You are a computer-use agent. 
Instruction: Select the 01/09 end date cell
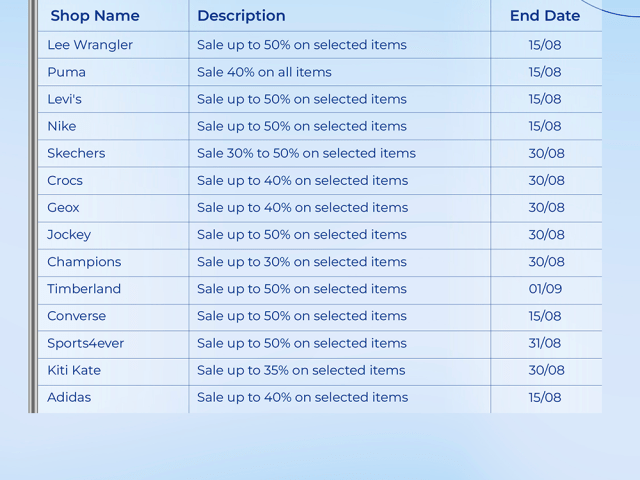(x=545, y=289)
